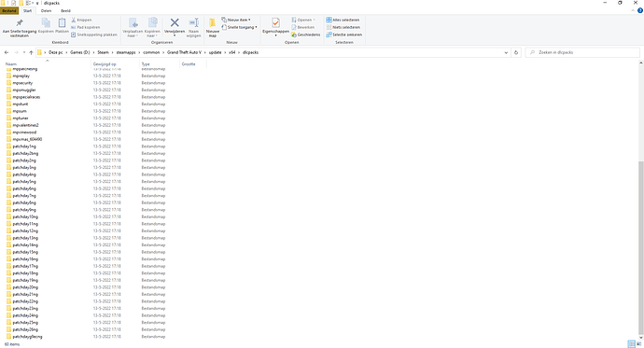This screenshot has height=348, width=644.
Task: Expand the address bar history dropdown
Action: click(506, 52)
